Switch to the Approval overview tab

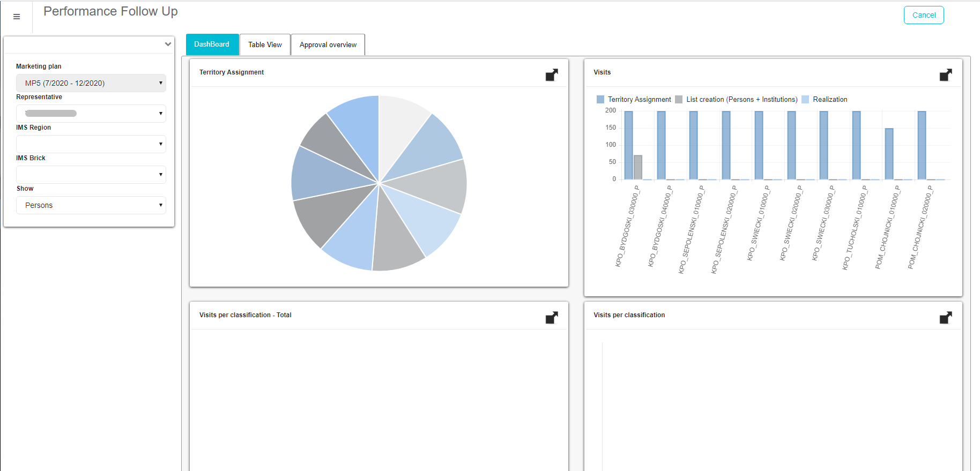coord(328,44)
